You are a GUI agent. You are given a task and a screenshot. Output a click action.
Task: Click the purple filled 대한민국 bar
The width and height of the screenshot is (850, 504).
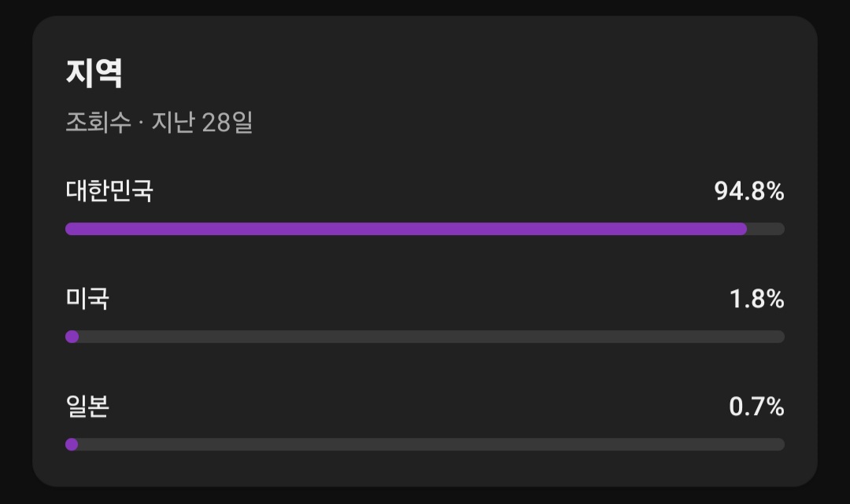(x=405, y=229)
